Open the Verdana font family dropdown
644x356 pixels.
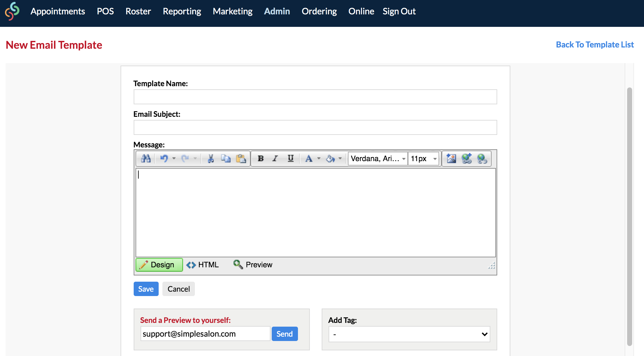[x=378, y=159]
